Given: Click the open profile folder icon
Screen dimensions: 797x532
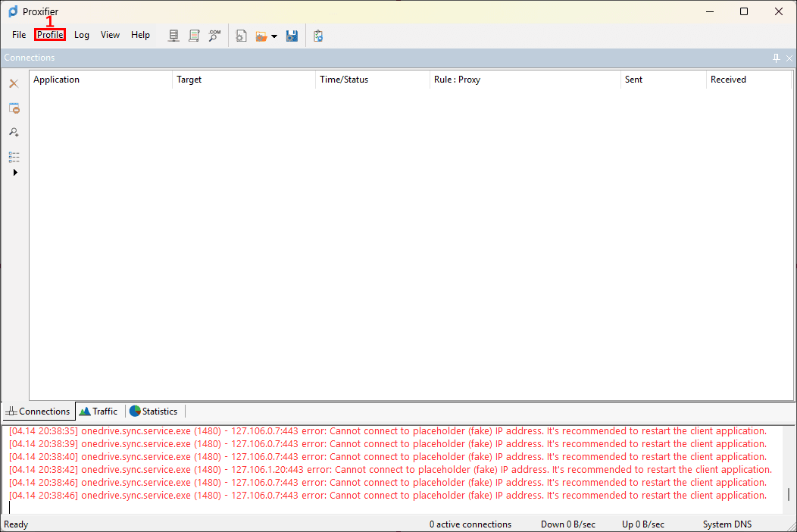Looking at the screenshot, I should (x=261, y=36).
